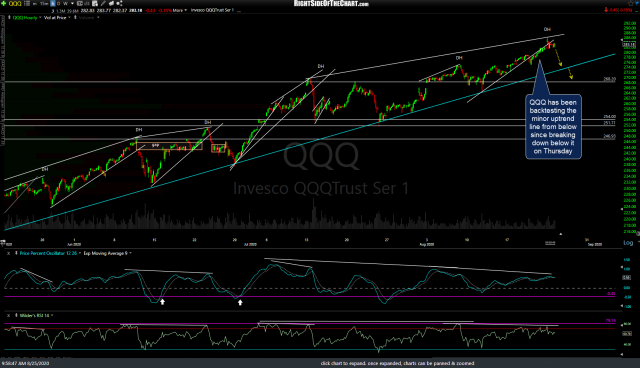The height and width of the screenshot is (368, 640).
Task: Click the pin icon of Wilder's RSI
Action: 16,315
